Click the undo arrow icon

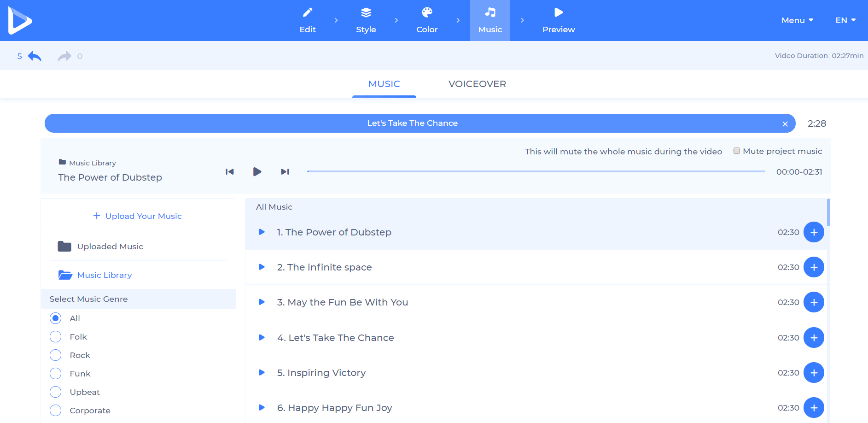pyautogui.click(x=35, y=56)
